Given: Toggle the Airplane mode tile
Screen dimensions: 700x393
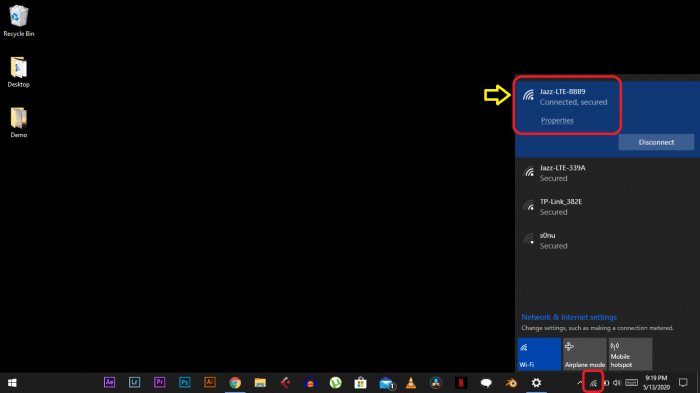Looking at the screenshot, I should 585,354.
